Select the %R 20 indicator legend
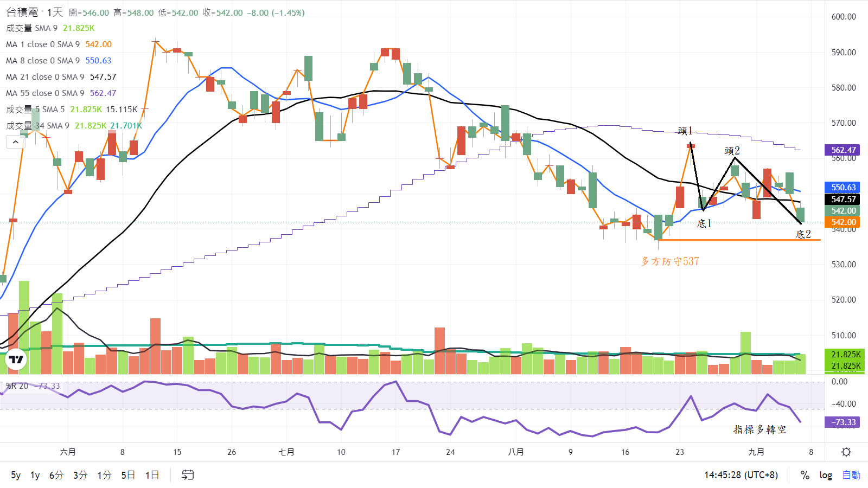This screenshot has width=868, height=488. click(x=17, y=386)
